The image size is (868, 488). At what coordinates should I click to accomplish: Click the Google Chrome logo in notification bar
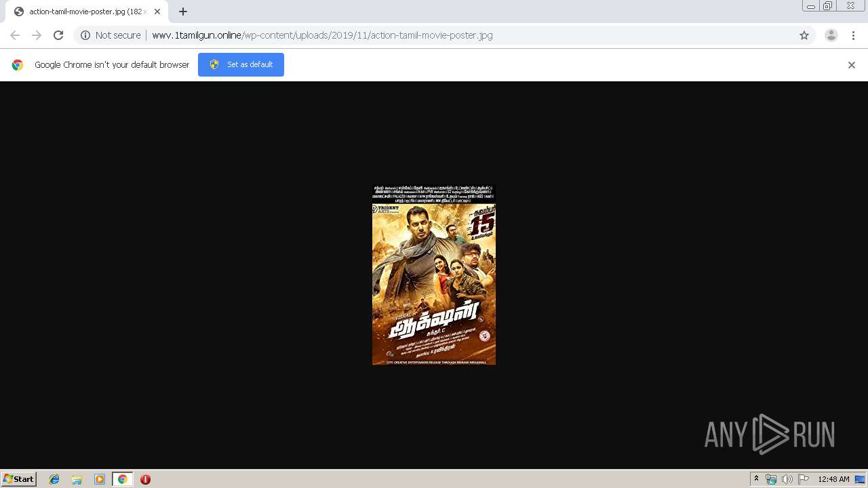point(18,65)
